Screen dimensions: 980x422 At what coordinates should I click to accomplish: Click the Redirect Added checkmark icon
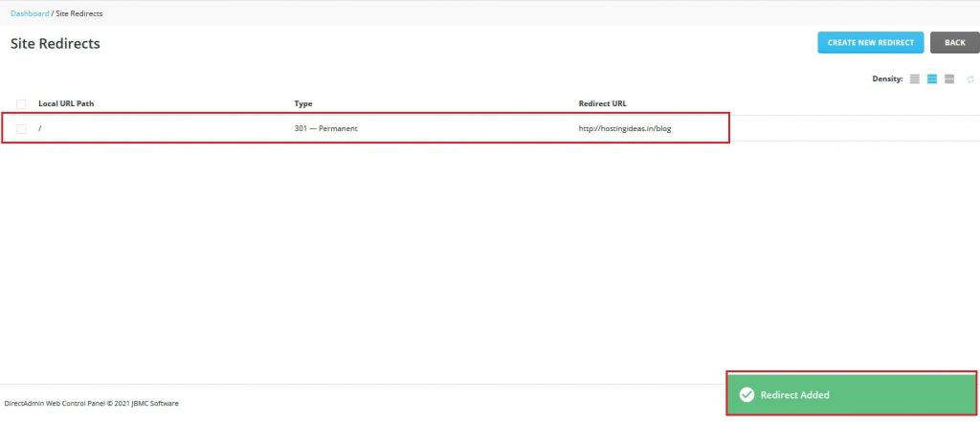coord(746,394)
